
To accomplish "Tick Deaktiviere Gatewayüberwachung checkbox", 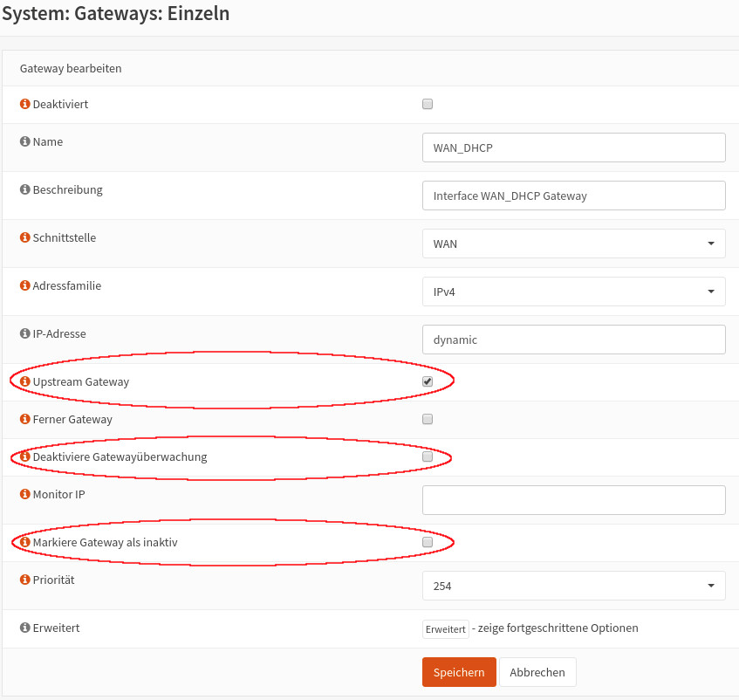I will (428, 456).
